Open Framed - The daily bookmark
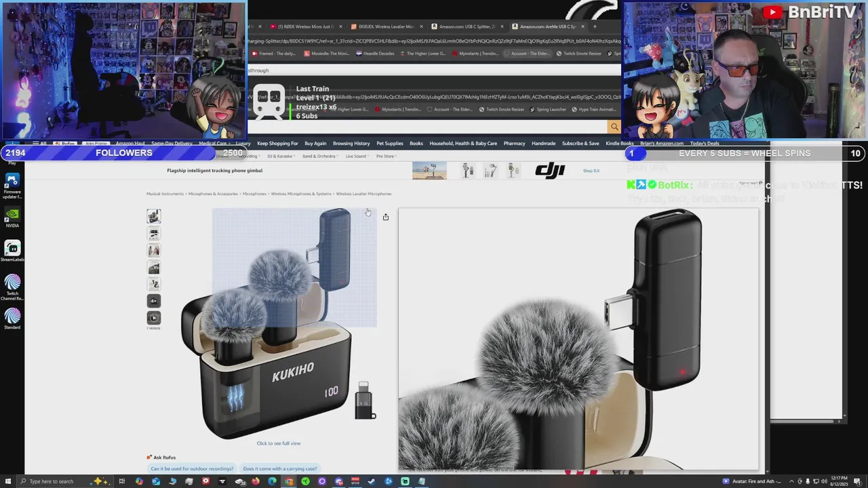The image size is (868, 488). point(275,54)
